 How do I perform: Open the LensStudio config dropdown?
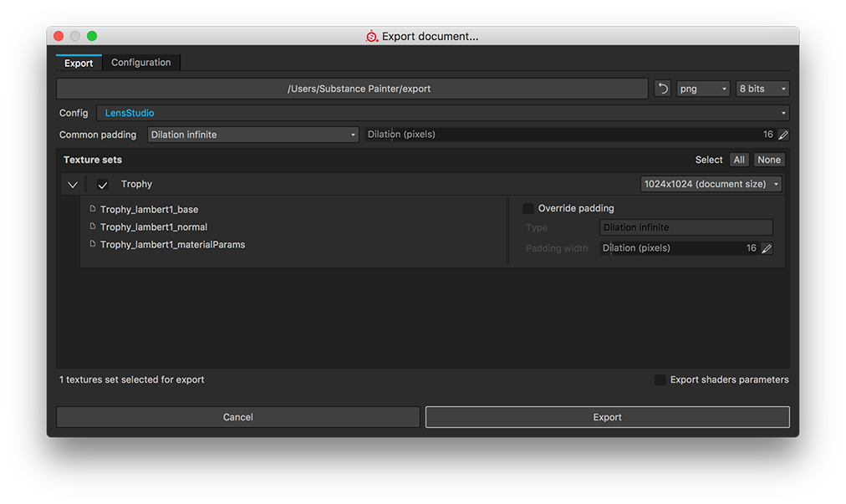(442, 113)
